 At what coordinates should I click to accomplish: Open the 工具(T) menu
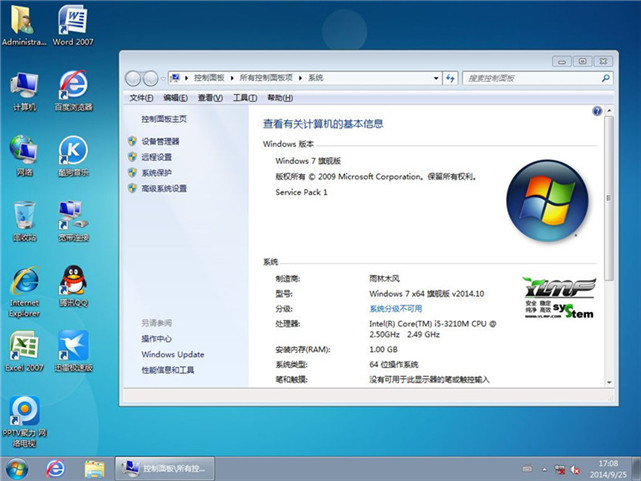245,98
